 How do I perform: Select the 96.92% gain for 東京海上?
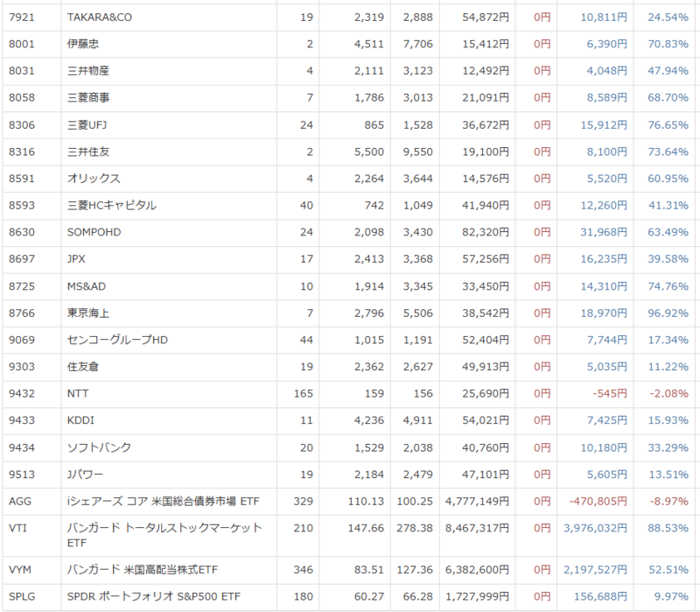click(x=668, y=313)
